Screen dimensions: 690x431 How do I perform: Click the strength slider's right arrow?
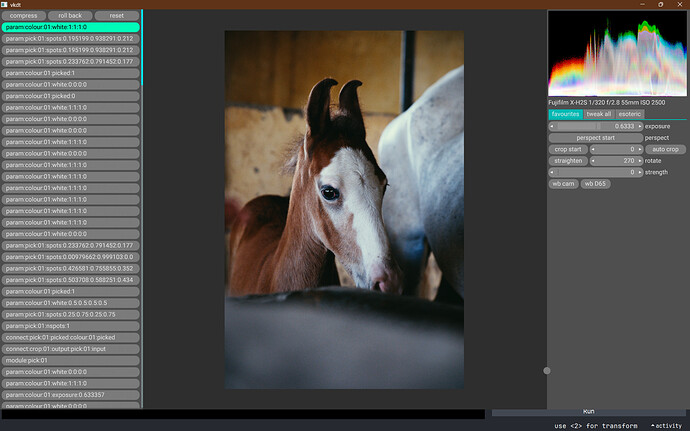pyautogui.click(x=640, y=172)
